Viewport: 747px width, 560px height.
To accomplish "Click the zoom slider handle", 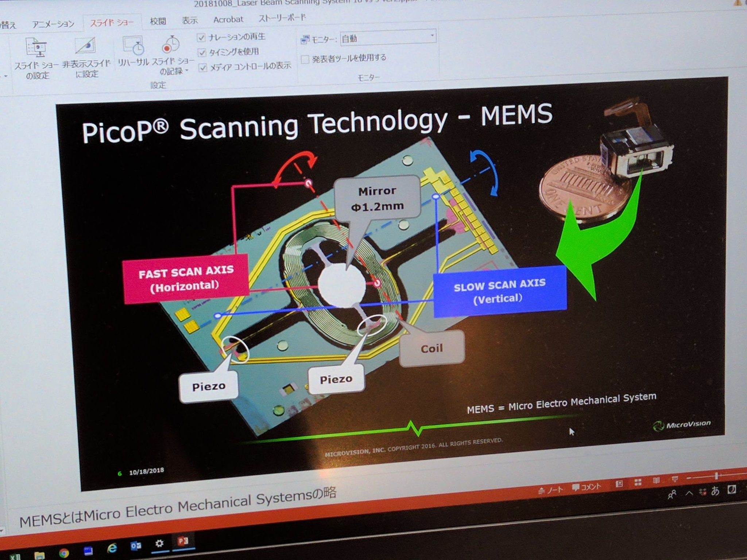I will 716,476.
